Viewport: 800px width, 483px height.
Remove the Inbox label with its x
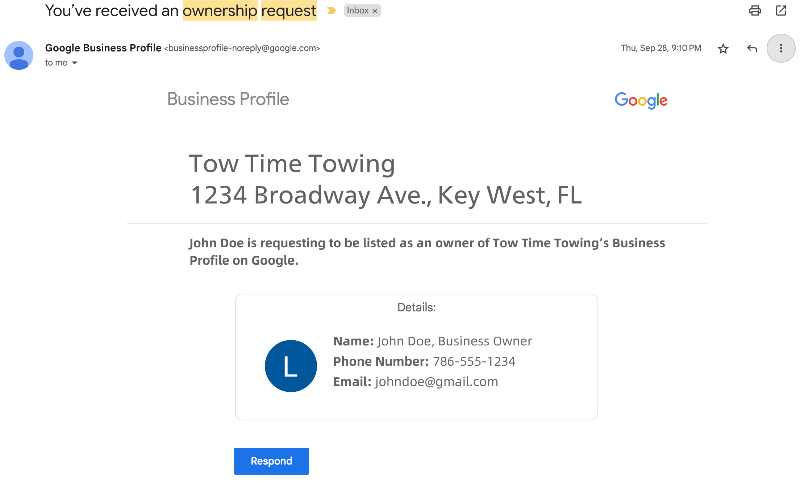tap(375, 11)
